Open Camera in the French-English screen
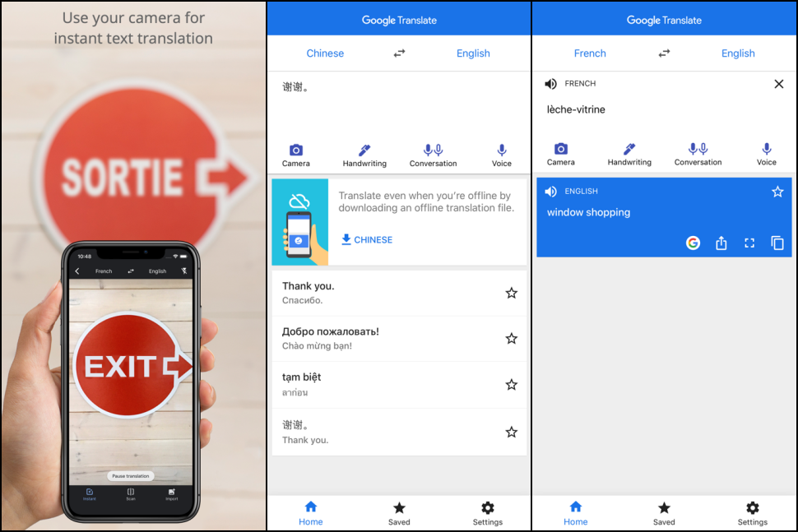The image size is (798, 532). [x=560, y=154]
